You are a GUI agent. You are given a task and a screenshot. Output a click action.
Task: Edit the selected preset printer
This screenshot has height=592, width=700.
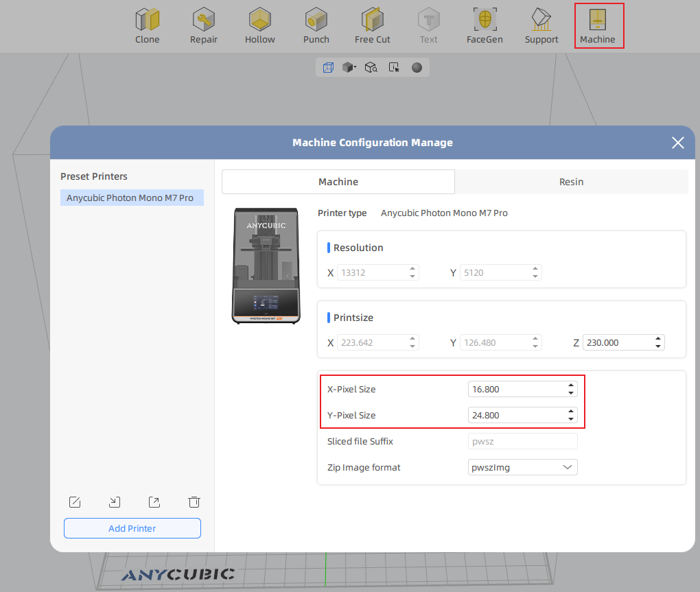coord(75,502)
